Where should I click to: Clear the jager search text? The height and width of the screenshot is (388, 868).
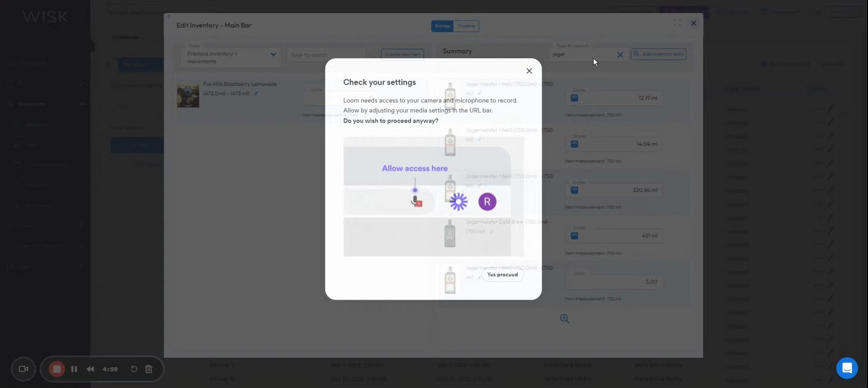620,54
